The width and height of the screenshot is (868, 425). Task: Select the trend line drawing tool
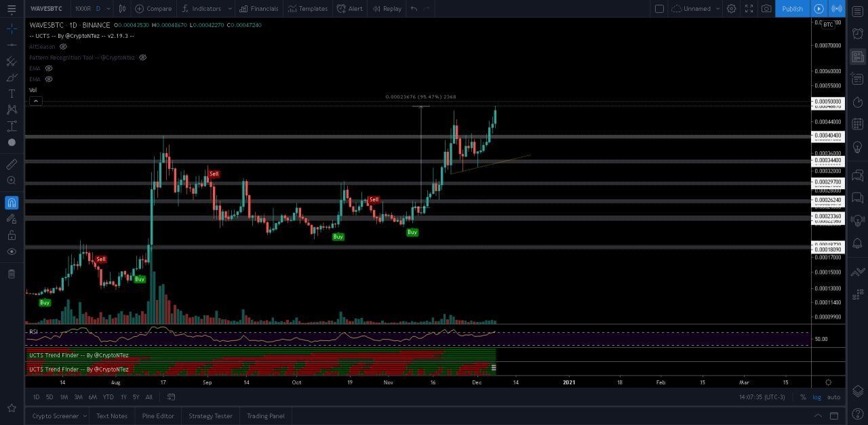[x=12, y=45]
